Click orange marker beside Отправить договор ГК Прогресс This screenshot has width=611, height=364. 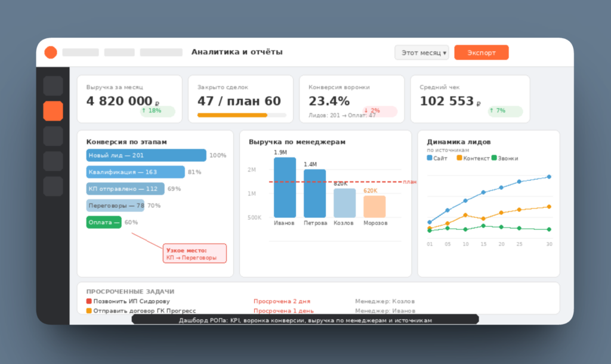89,311
